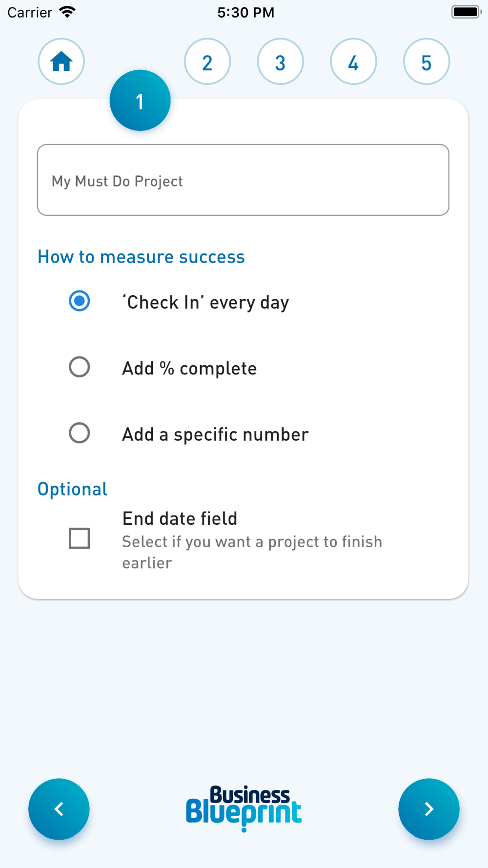This screenshot has width=488, height=868.
Task: Switch to project step 2
Action: [x=207, y=62]
